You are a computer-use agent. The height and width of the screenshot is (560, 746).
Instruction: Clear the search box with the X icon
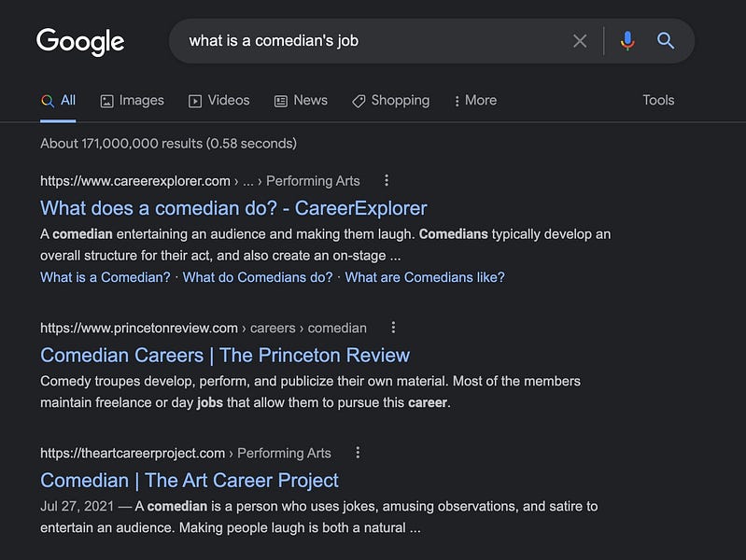(x=580, y=41)
